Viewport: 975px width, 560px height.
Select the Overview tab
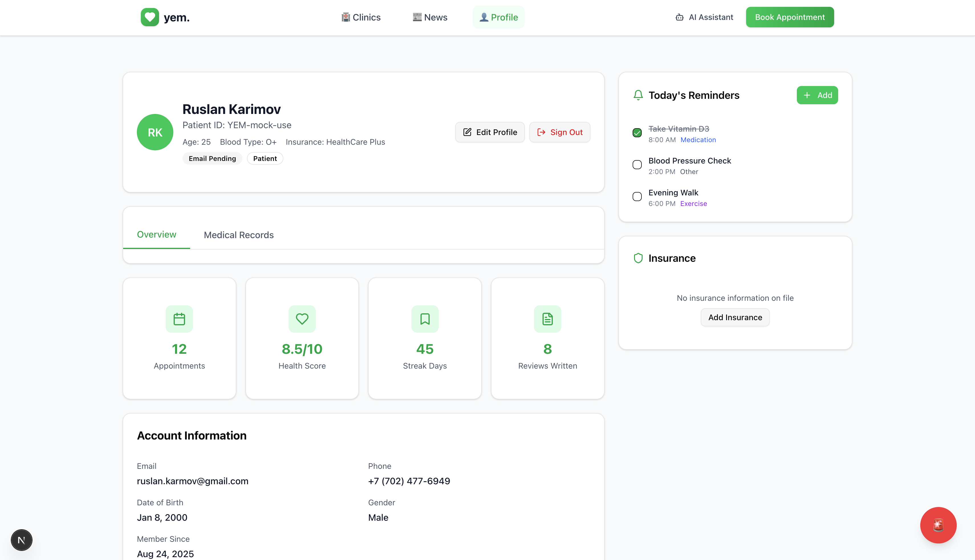click(x=156, y=235)
